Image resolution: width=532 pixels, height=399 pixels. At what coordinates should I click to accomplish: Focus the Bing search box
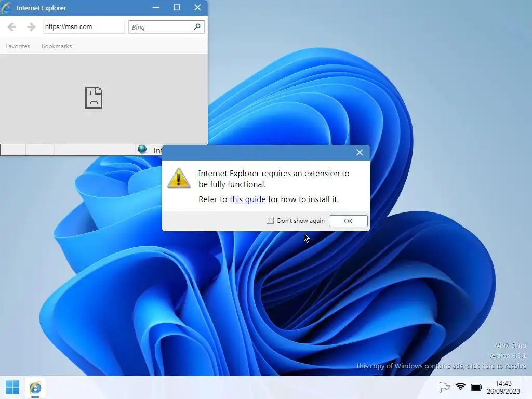tap(167, 27)
